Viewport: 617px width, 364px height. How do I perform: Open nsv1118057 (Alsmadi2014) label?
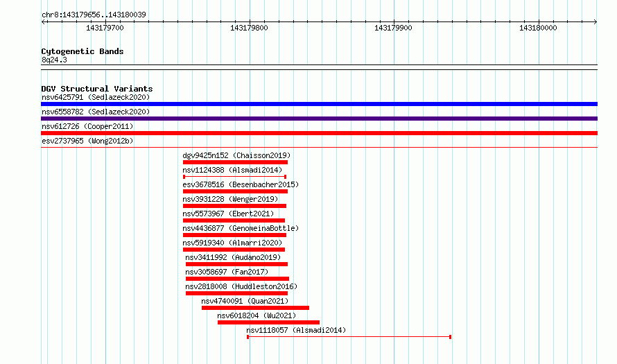[x=296, y=330]
